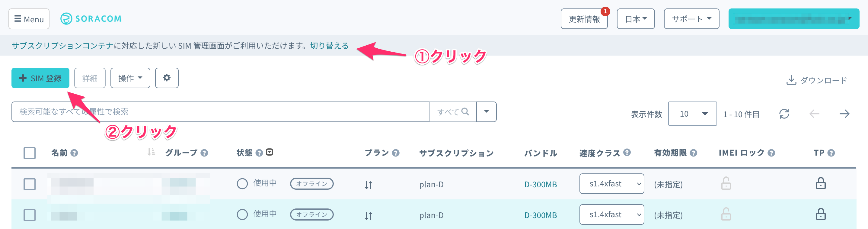
Task: Click the gear settings icon button
Action: coord(167,78)
